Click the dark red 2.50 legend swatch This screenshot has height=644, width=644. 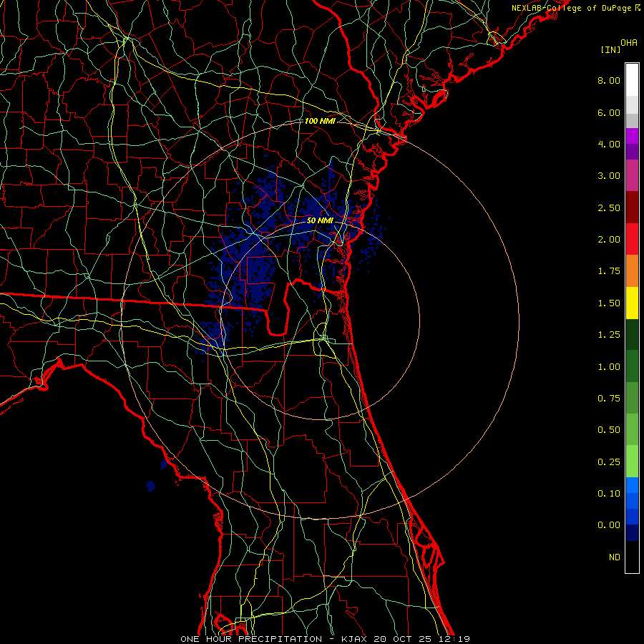pyautogui.click(x=632, y=208)
